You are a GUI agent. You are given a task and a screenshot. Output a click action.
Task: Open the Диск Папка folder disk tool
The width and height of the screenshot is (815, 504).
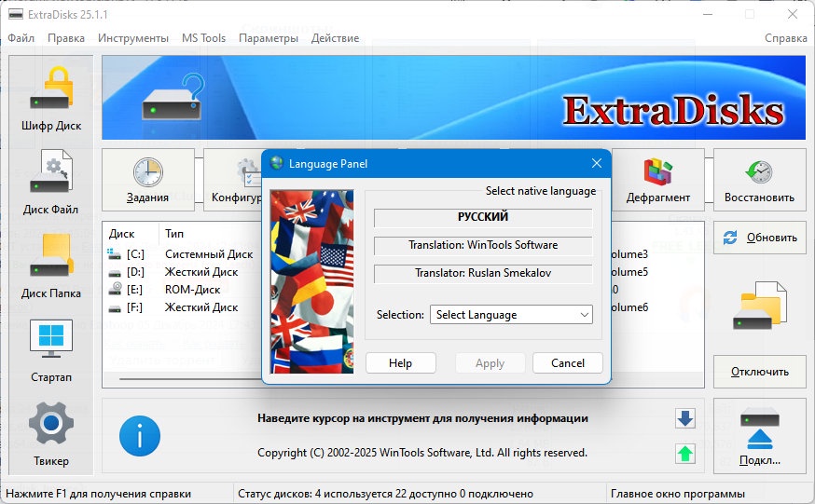(x=51, y=266)
